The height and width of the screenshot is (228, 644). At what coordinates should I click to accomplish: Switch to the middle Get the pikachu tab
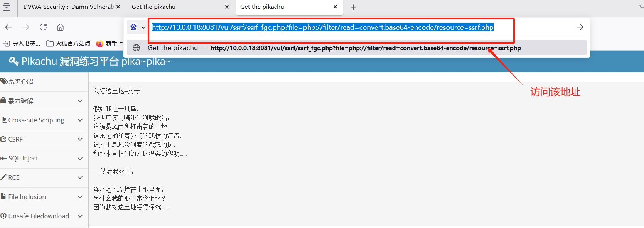153,7
